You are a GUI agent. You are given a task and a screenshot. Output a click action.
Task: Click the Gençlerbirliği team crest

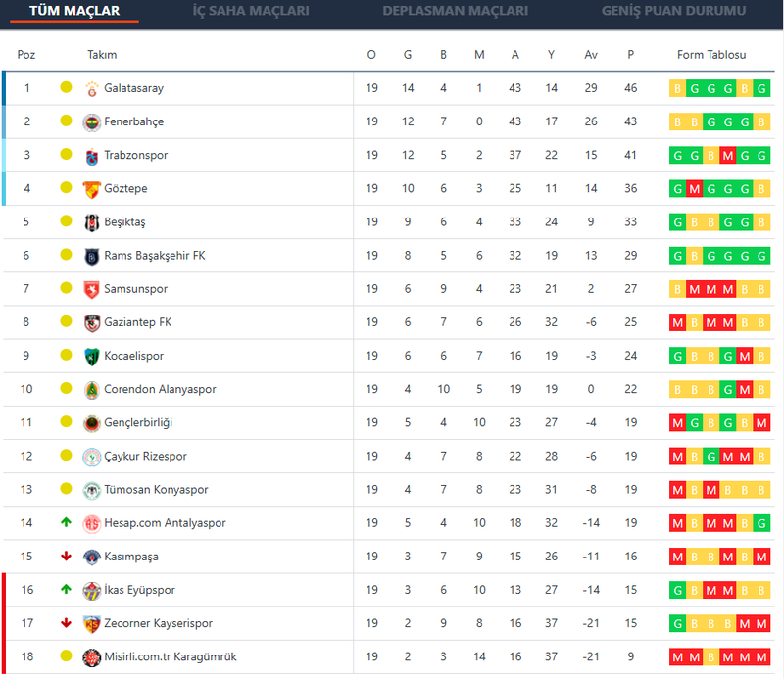point(92,423)
